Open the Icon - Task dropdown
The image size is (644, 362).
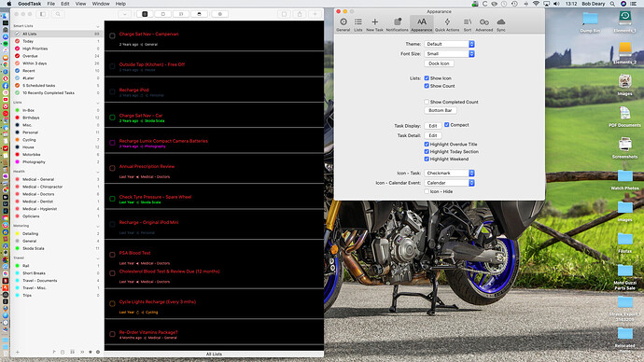point(449,174)
